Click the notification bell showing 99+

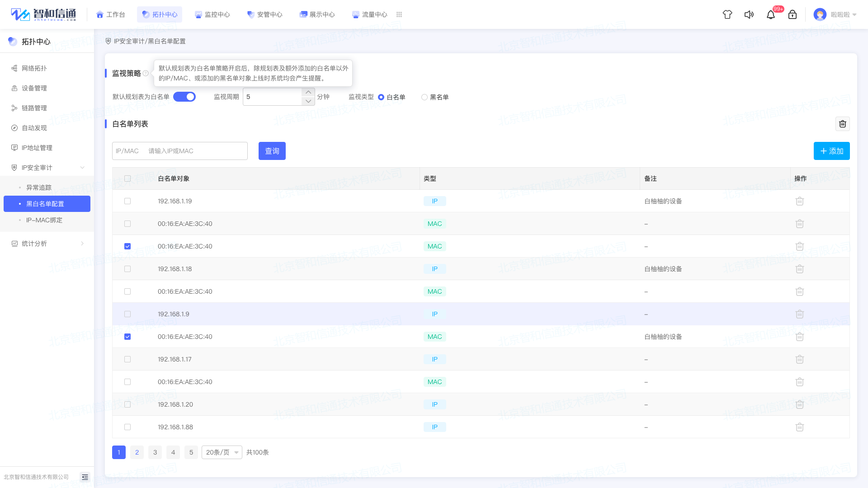click(771, 14)
